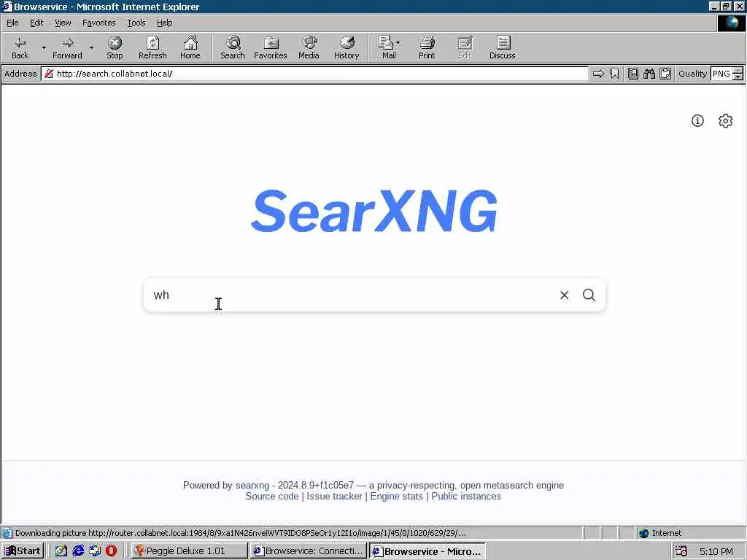Switch to Peggle Deluxe 1.01 taskbar button
This screenshot has width=747, height=560.
pyautogui.click(x=189, y=551)
